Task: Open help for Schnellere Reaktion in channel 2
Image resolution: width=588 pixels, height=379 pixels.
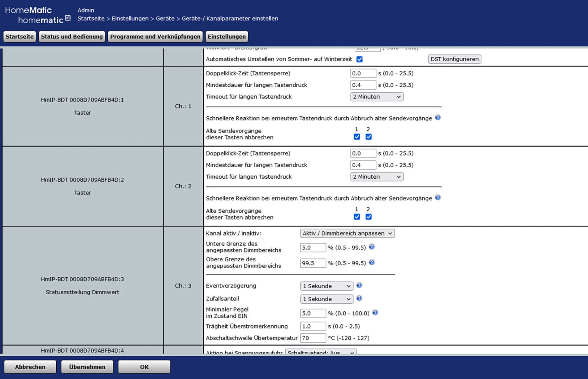Action: point(438,198)
